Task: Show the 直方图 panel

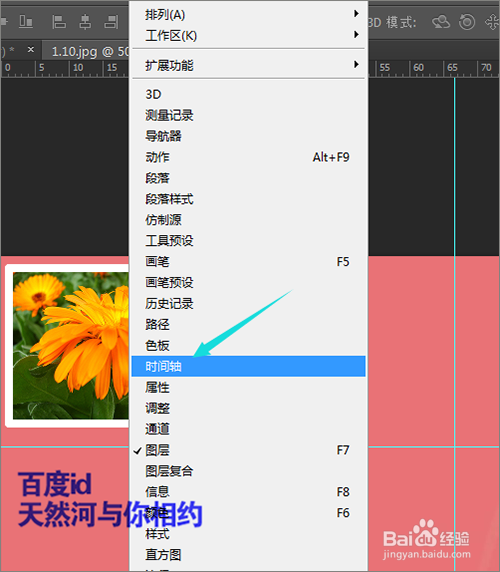Action: point(248,555)
